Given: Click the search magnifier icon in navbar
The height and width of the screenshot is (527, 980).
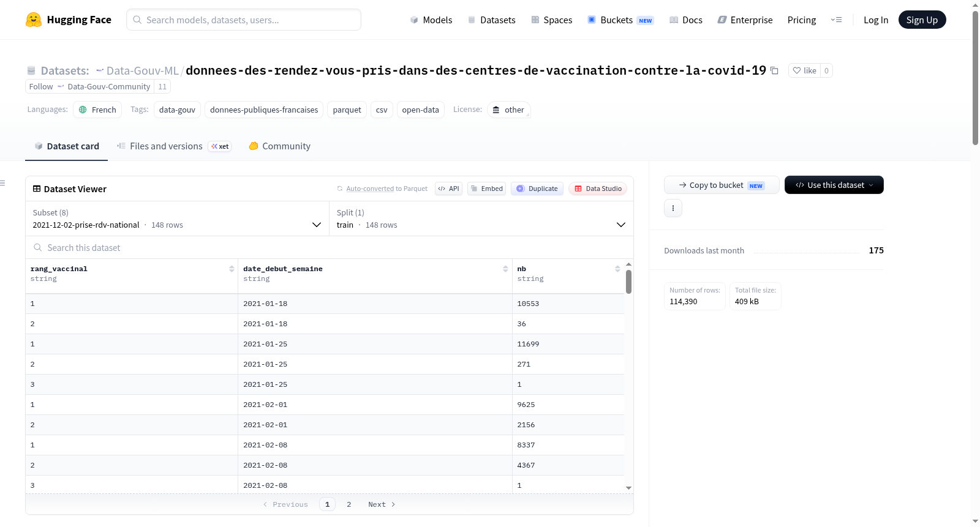Looking at the screenshot, I should 137,20.
